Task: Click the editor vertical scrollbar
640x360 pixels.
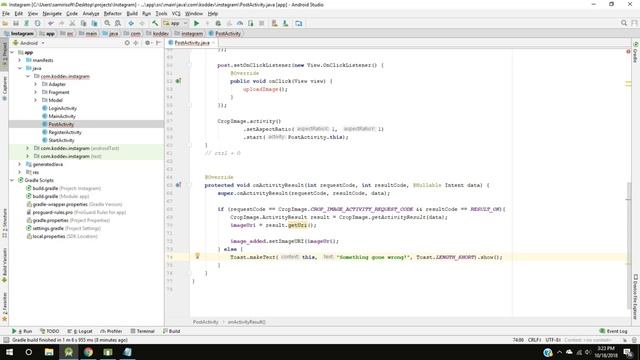Action: tap(628, 245)
